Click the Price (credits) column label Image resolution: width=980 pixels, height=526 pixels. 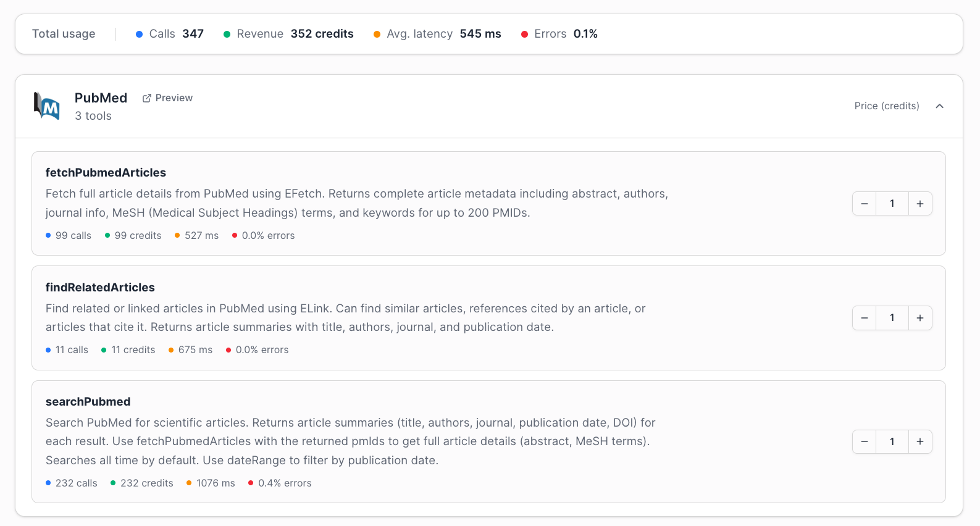click(886, 106)
